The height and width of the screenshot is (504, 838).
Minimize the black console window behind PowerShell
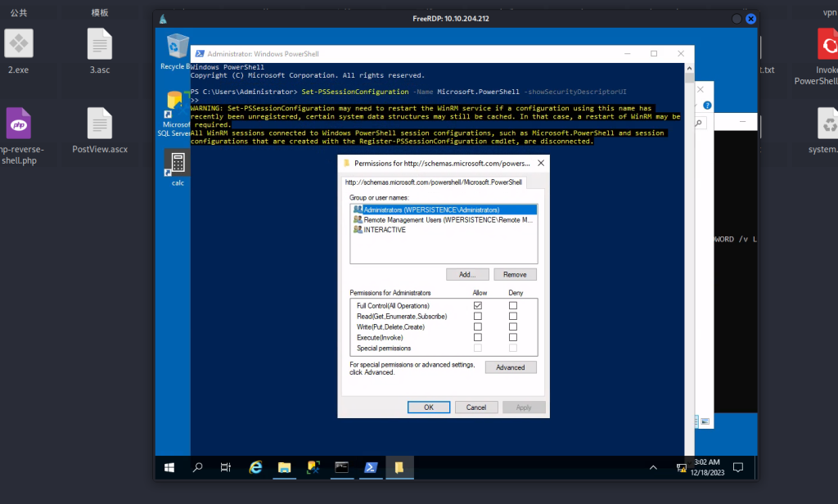[x=742, y=122]
